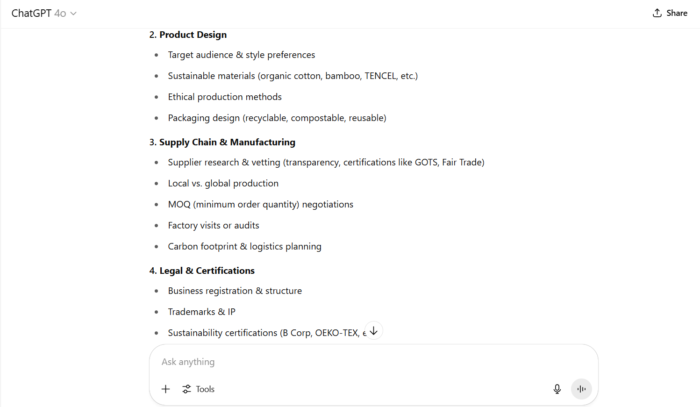The height and width of the screenshot is (407, 700).
Task: Click the Target audience & style preferences bullet
Action: coord(241,55)
